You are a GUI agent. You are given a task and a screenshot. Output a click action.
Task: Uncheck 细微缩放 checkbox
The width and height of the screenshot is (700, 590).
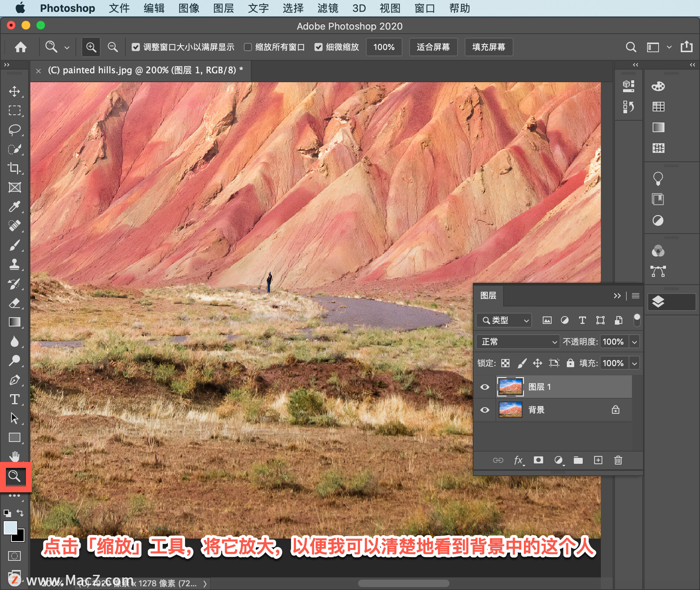click(x=318, y=47)
